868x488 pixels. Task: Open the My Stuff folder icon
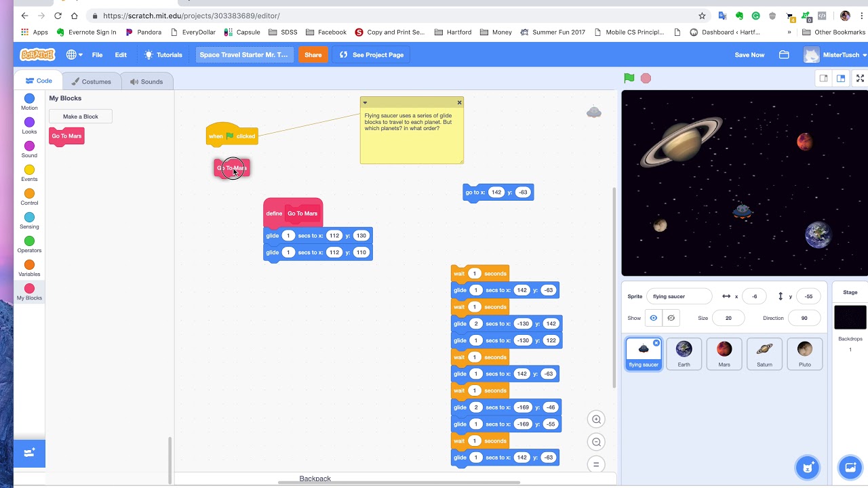click(x=784, y=55)
